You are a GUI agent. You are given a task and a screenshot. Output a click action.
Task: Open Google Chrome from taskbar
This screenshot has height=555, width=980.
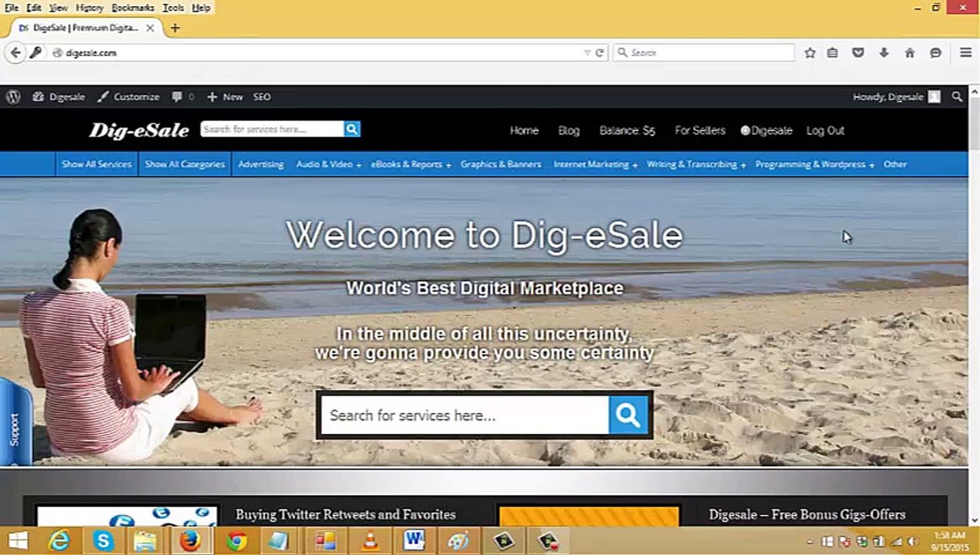tap(236, 540)
